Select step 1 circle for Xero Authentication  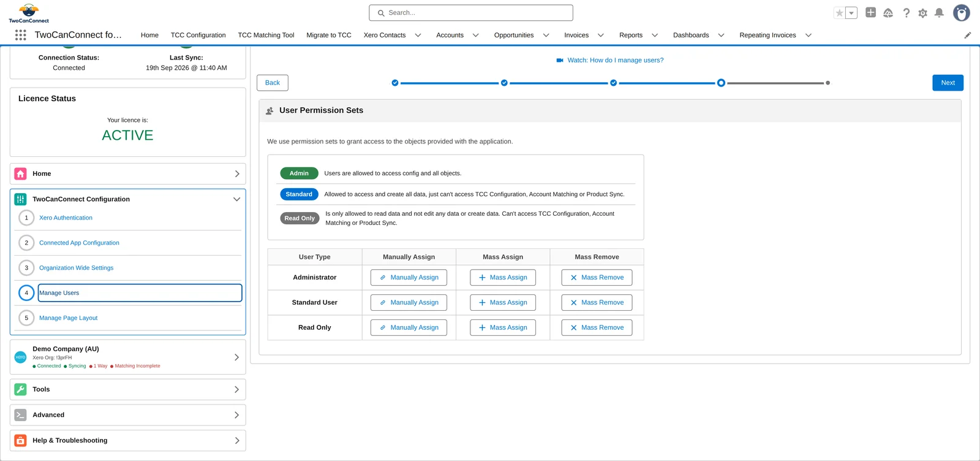pos(26,218)
